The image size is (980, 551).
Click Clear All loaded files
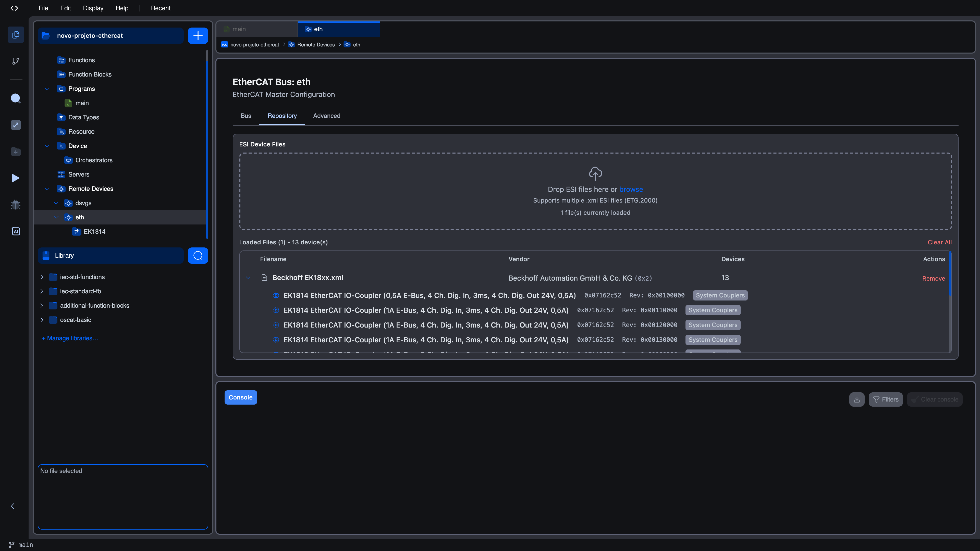click(940, 242)
